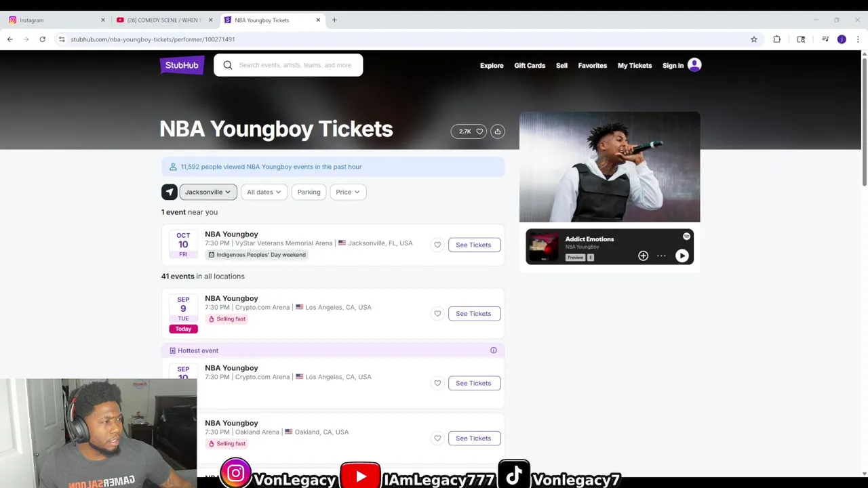The image size is (868, 488).
Task: See Tickets for Jacksonville Oct 10 event
Action: (x=474, y=245)
